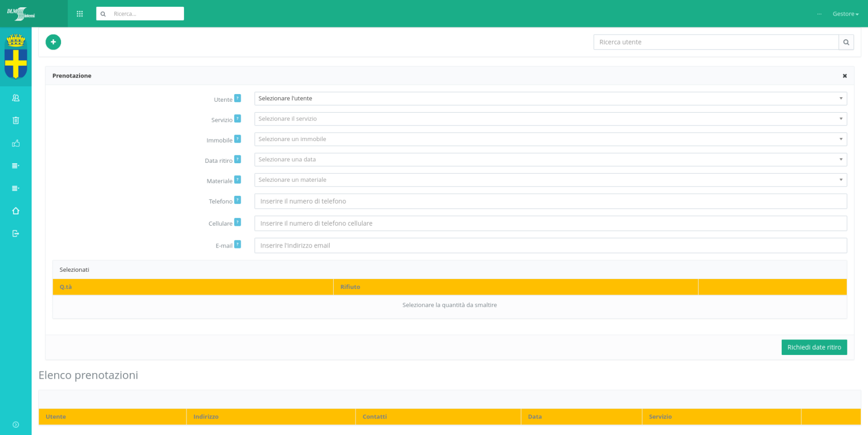Open the home icon in the sidebar
The image size is (868, 435).
(x=16, y=211)
